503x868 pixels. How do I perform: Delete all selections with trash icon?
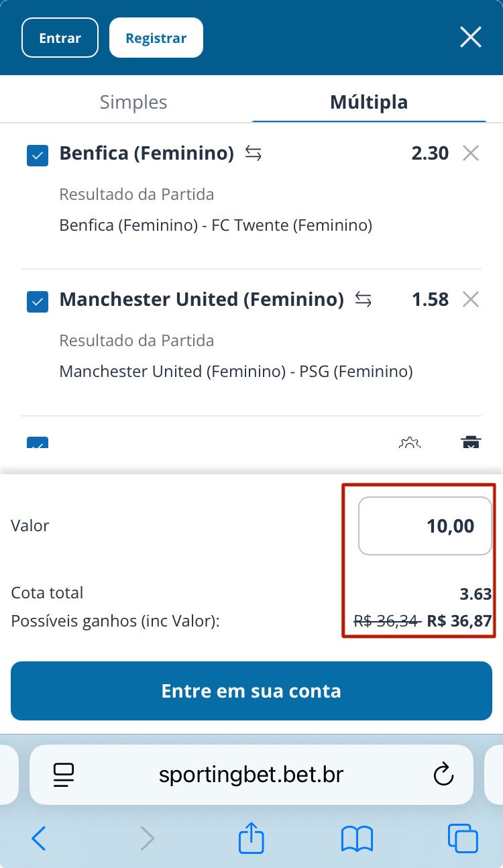pyautogui.click(x=471, y=443)
